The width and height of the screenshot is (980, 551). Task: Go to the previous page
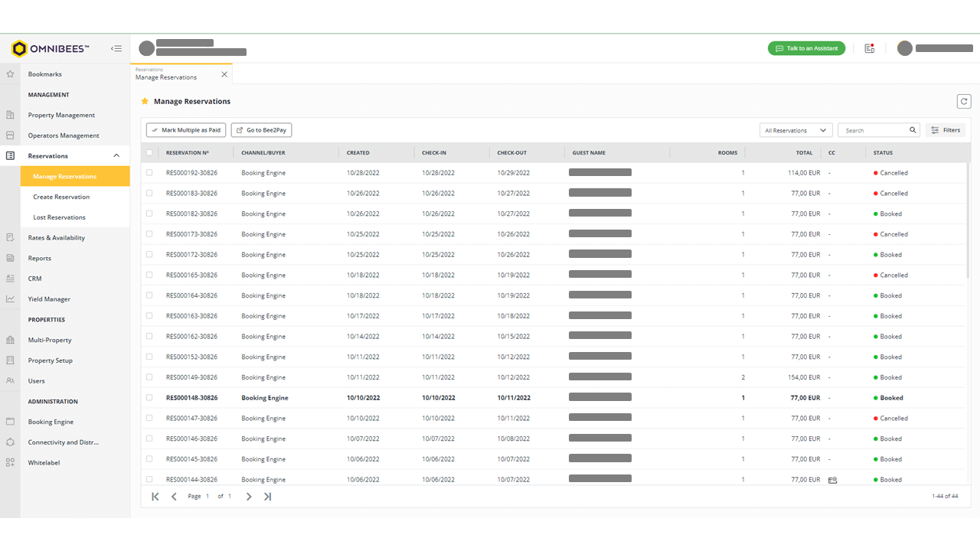pos(174,497)
